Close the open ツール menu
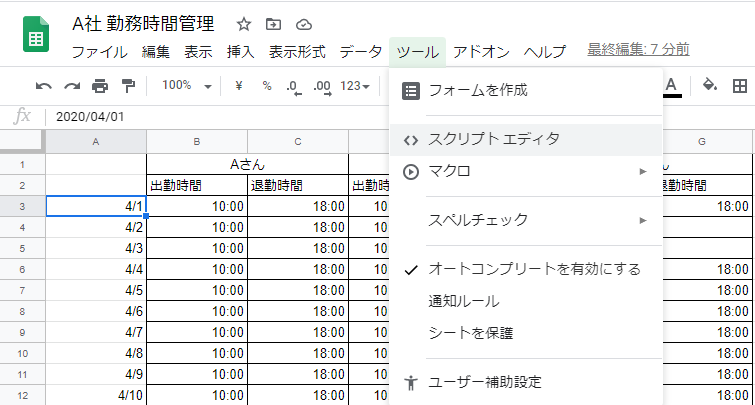This screenshot has height=405, width=755. point(417,52)
